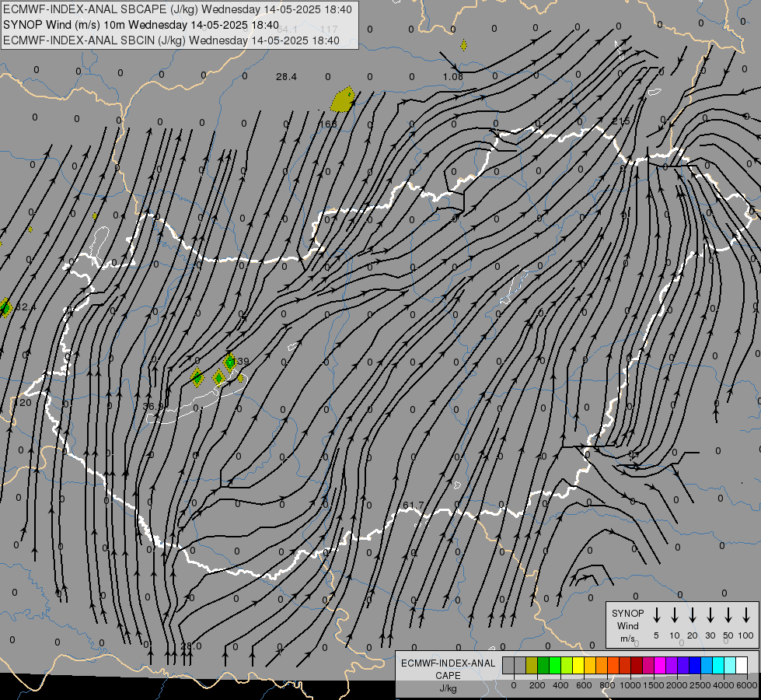
Task: Select the bright green swatch in CAPE legend
Action: [555, 666]
